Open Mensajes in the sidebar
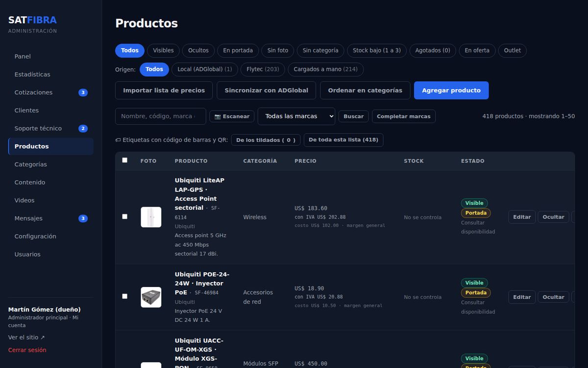Viewport: 588px width, 368px height. pos(50,218)
